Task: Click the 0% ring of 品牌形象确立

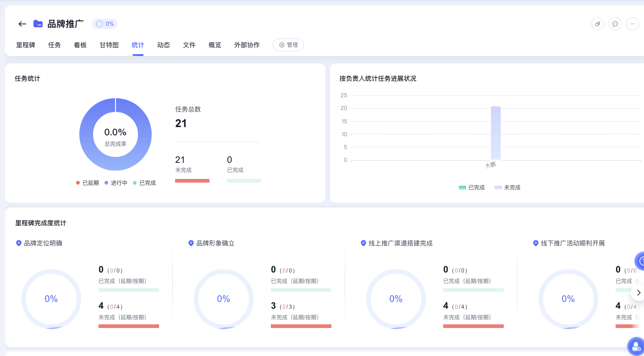Action: coord(224,299)
